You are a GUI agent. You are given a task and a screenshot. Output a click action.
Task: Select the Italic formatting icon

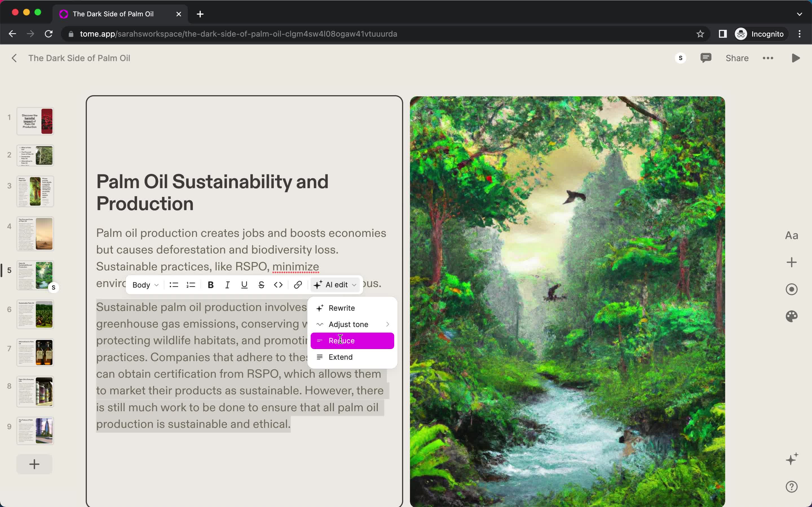228,284
